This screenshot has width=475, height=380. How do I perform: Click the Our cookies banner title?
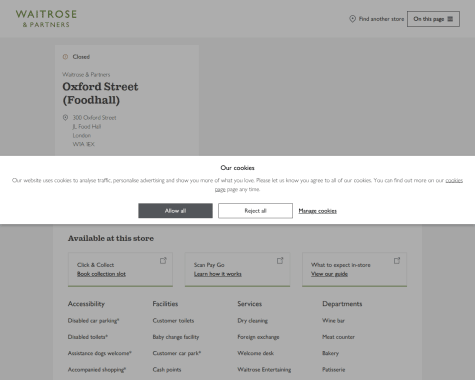click(237, 168)
